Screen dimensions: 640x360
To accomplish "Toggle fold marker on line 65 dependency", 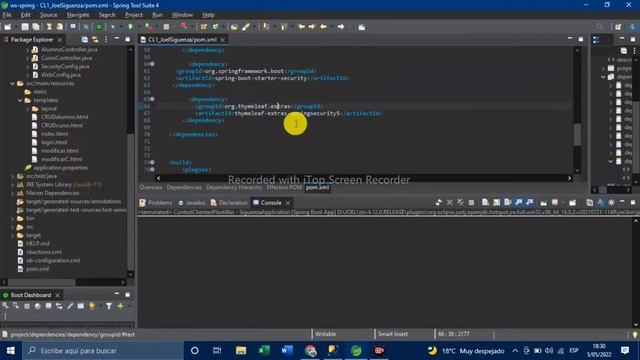I will pos(152,99).
